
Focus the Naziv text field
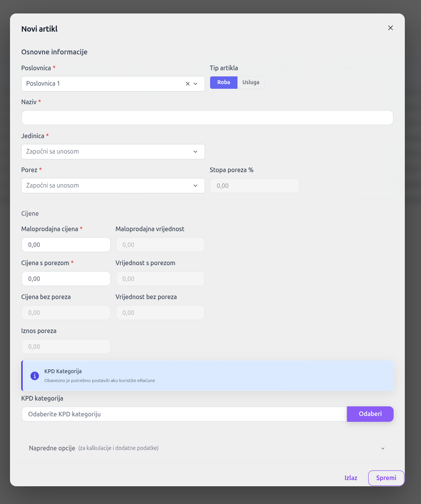point(207,118)
